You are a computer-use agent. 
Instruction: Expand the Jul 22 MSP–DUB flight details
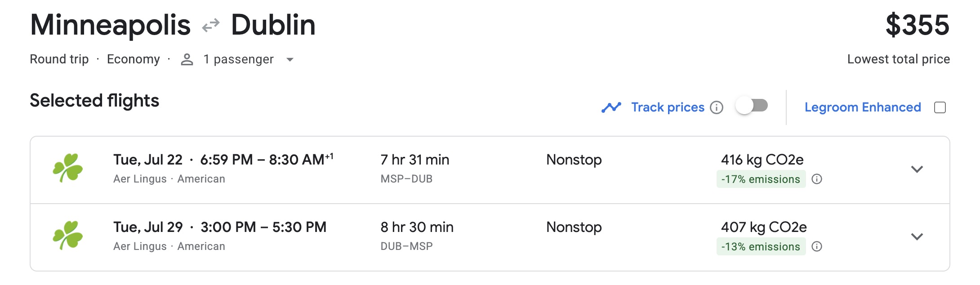click(917, 169)
